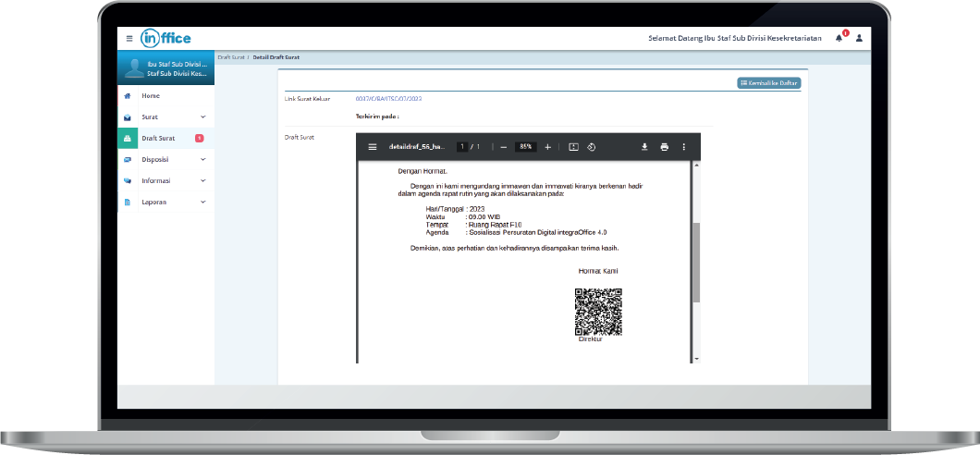Open the PDF viewer more options menu
Viewport: 980px width, 455px height.
[684, 146]
